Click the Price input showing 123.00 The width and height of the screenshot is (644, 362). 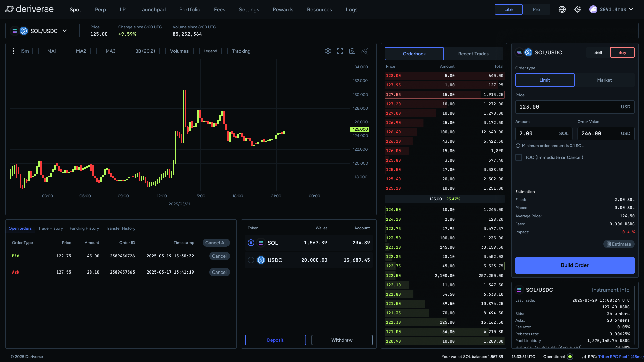(575, 107)
